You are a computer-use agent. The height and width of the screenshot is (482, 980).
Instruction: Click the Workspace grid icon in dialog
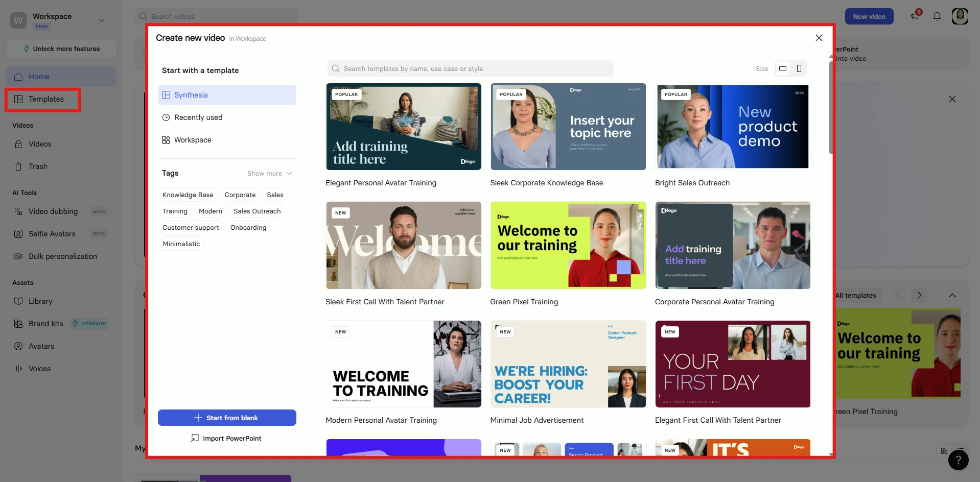(166, 140)
